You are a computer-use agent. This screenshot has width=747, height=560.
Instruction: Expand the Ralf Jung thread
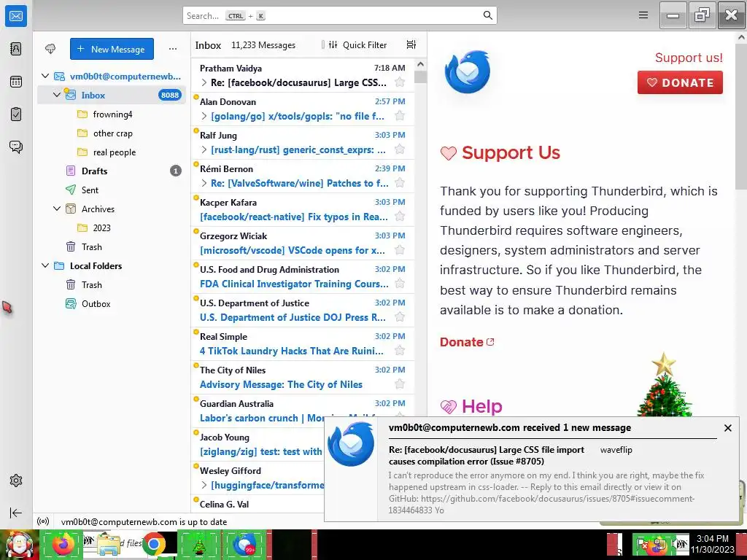pyautogui.click(x=204, y=149)
